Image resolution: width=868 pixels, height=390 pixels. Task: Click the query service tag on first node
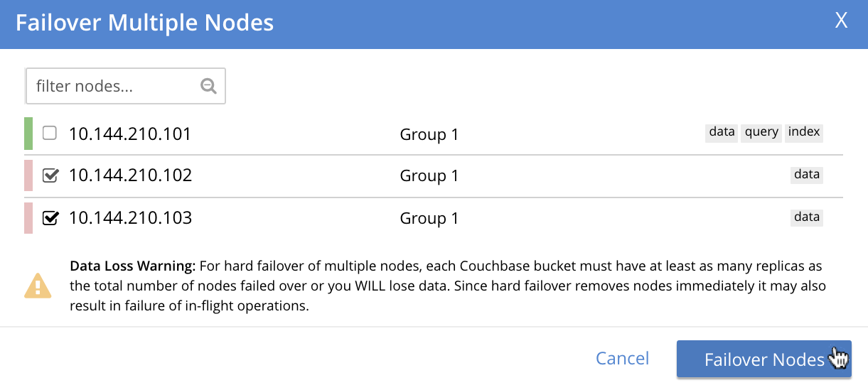click(x=761, y=132)
